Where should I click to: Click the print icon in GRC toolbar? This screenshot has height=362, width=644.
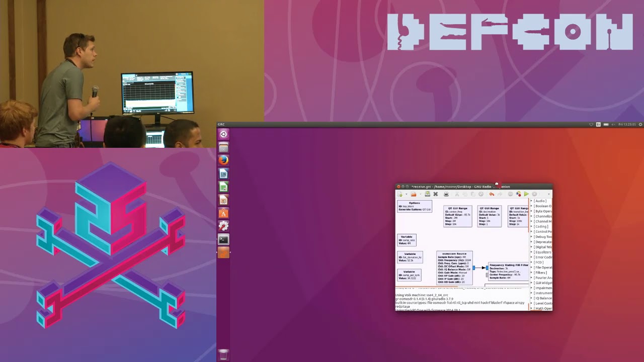point(446,194)
